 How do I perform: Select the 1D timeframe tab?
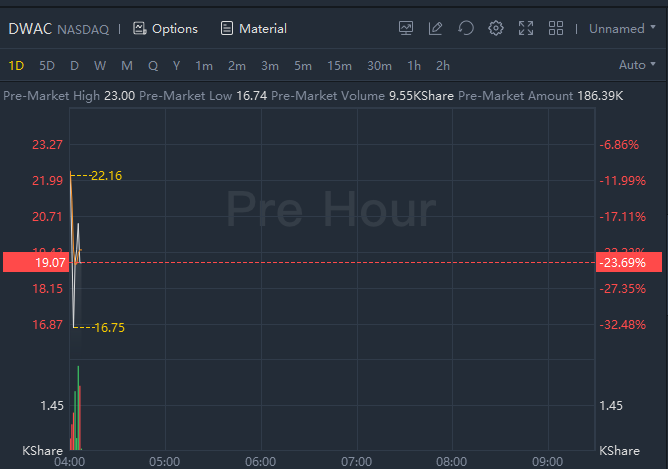click(x=16, y=65)
